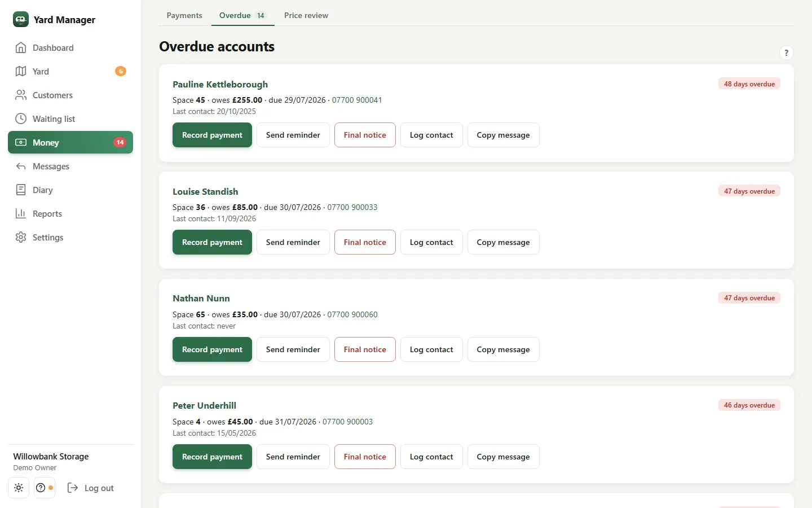Issue Final notice to Louise Standish
This screenshot has width=812, height=508.
click(365, 242)
